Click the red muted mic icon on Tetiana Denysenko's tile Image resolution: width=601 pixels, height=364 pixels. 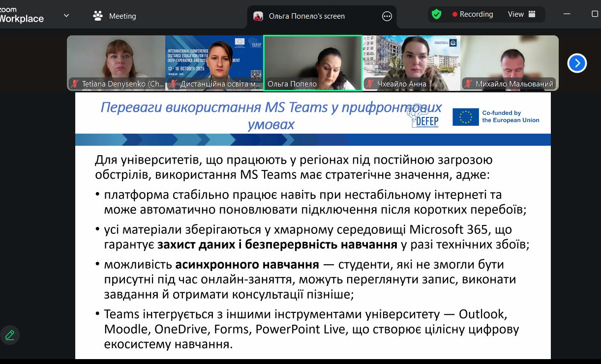click(74, 84)
